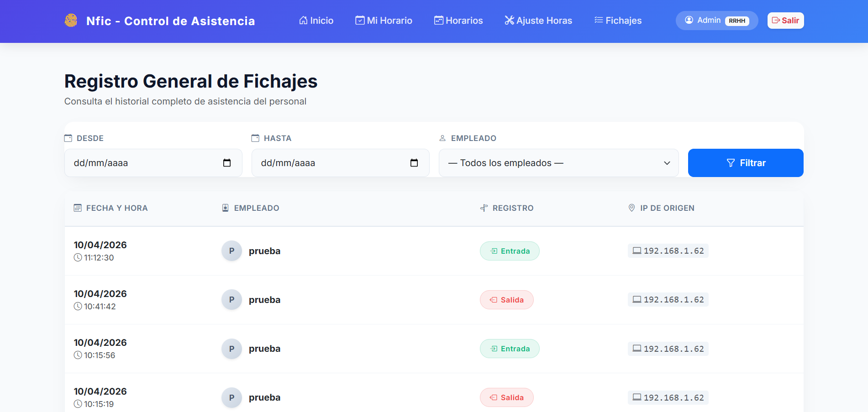Open the Fichajes list page
The height and width of the screenshot is (412, 868).
click(x=618, y=21)
